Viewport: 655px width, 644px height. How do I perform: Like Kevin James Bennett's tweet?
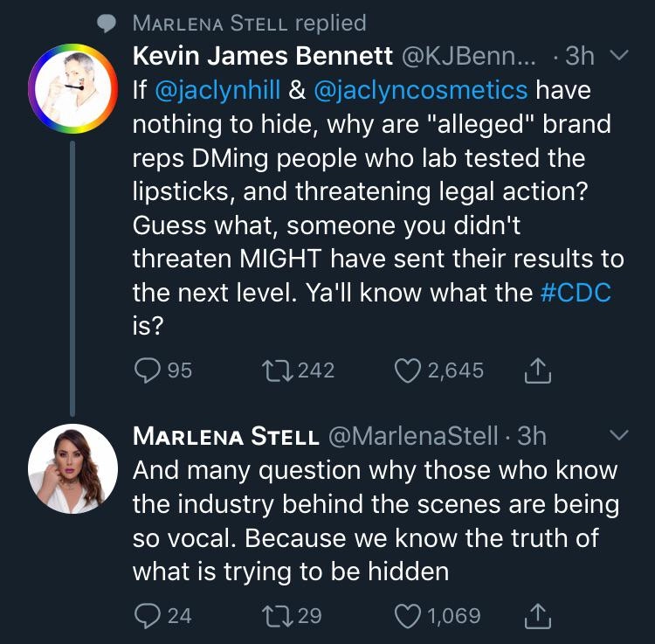coord(409,370)
